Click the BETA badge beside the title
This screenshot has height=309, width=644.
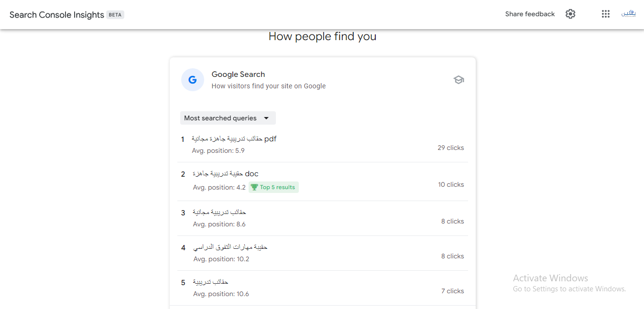pos(115,15)
